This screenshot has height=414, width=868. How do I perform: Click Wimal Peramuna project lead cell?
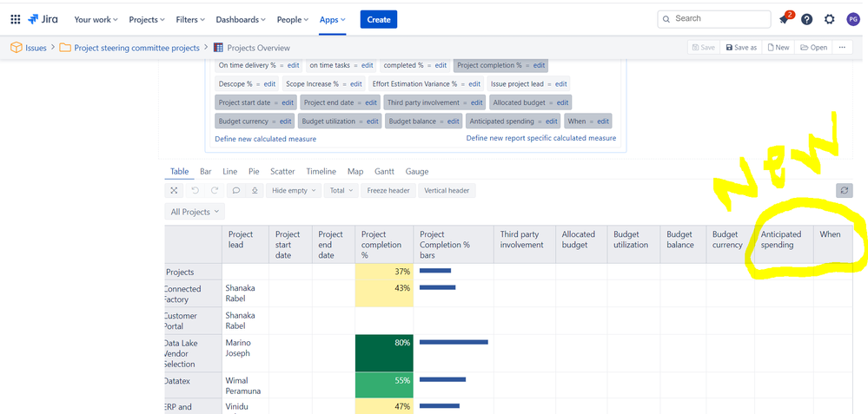245,385
